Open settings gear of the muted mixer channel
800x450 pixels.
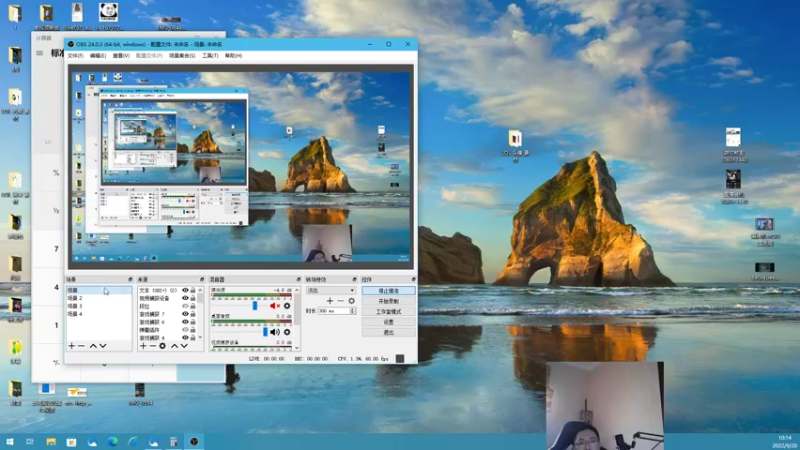click(x=287, y=306)
